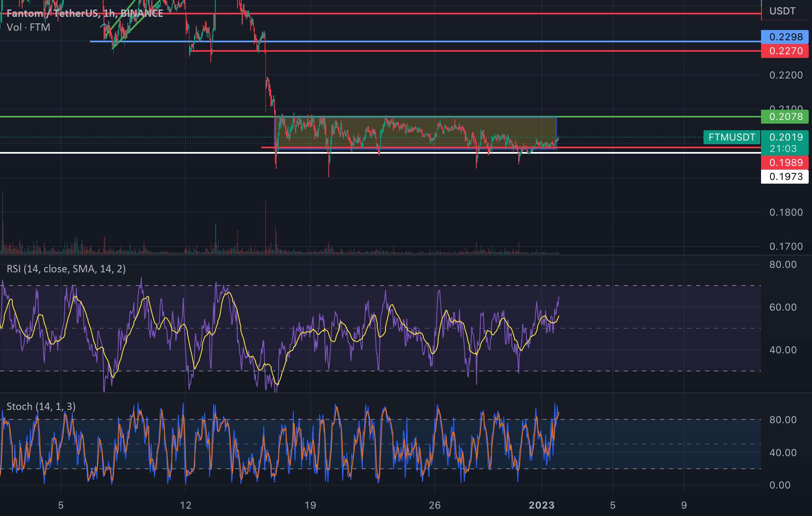Image resolution: width=812 pixels, height=516 pixels.
Task: Click the RSI 60.00 axis value
Action: 783,307
